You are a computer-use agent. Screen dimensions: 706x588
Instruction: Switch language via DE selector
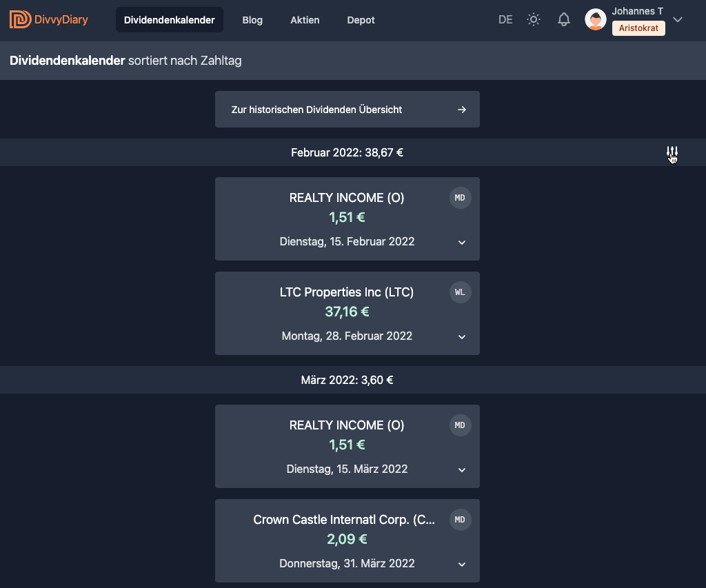coord(505,19)
